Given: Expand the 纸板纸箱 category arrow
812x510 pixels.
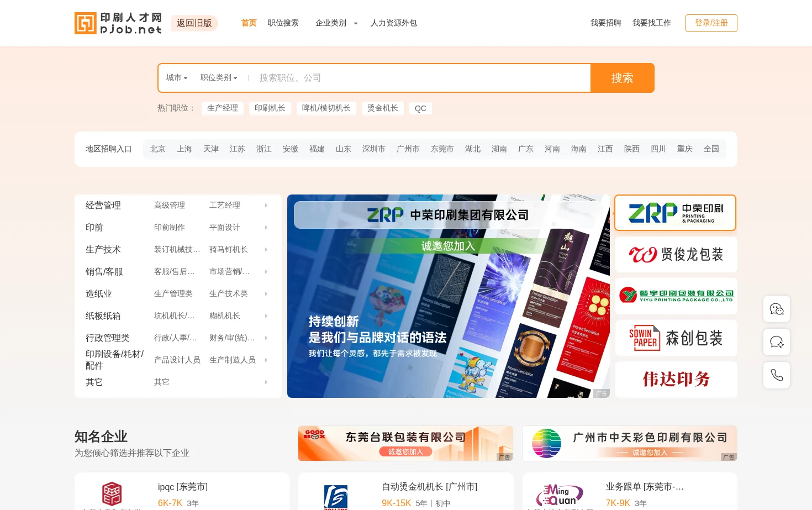Looking at the screenshot, I should point(266,316).
